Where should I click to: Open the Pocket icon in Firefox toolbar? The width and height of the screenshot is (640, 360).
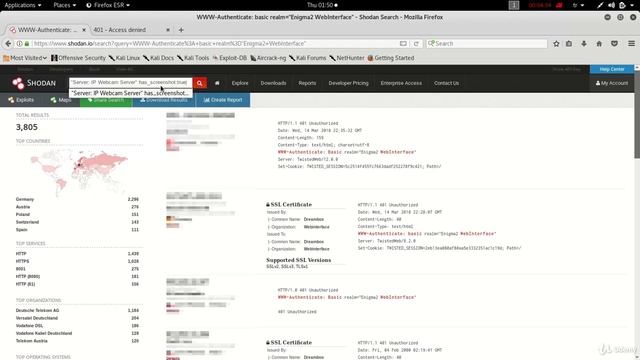[614, 44]
